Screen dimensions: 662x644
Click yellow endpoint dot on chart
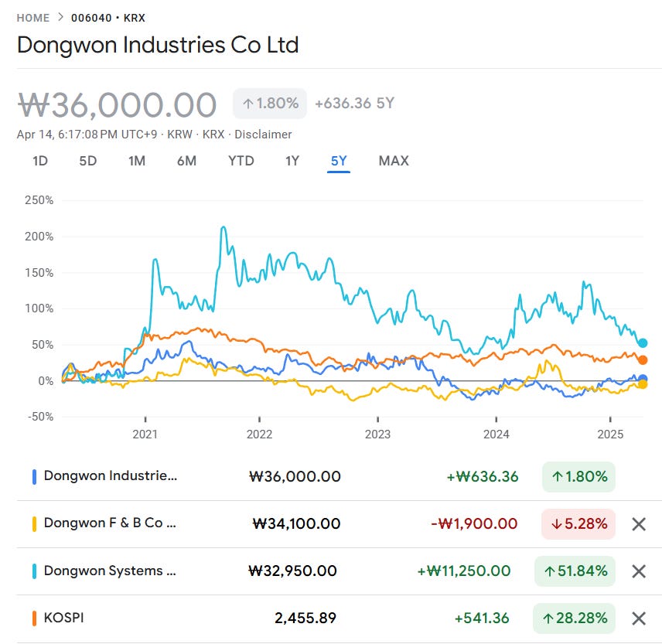642,384
